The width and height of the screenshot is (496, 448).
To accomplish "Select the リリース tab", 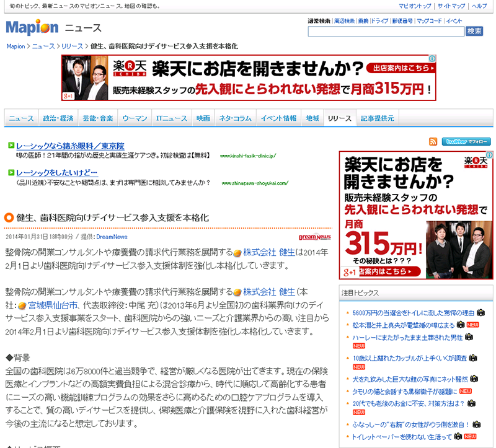I will click(x=340, y=118).
